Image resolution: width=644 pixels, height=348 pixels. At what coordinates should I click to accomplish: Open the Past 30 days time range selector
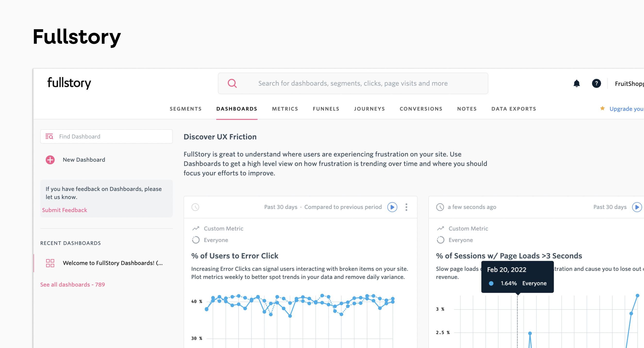point(281,207)
